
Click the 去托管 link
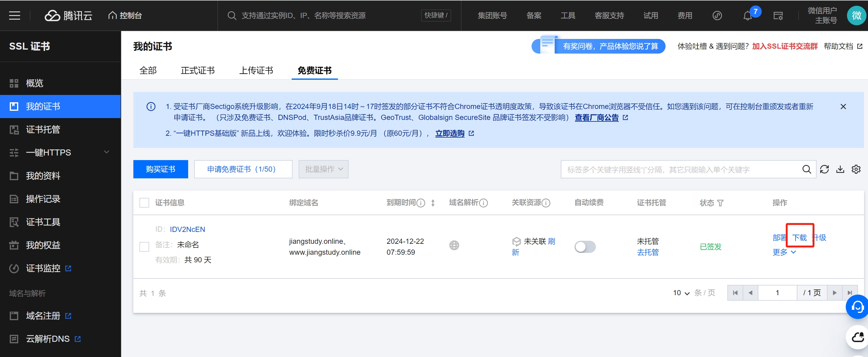[648, 252]
